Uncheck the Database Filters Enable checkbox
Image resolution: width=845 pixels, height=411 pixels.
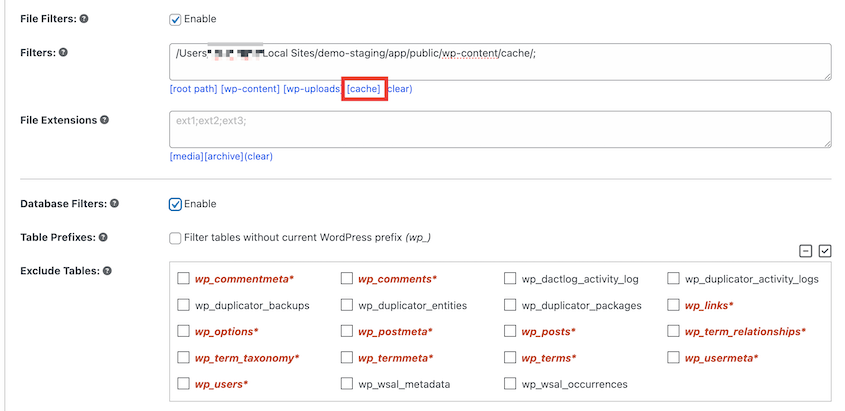click(176, 204)
